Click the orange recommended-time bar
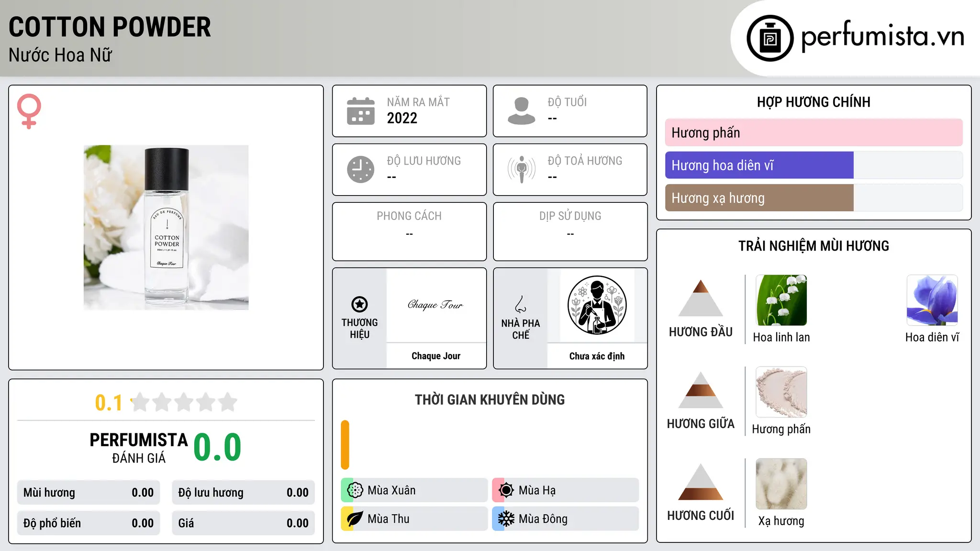 (x=345, y=445)
